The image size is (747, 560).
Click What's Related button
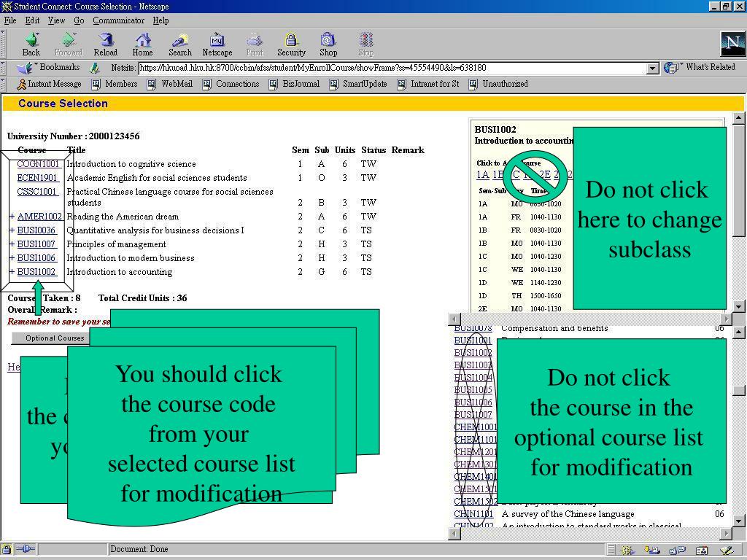[700, 68]
